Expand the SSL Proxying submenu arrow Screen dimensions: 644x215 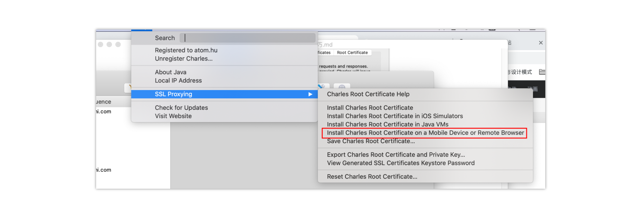tap(310, 94)
